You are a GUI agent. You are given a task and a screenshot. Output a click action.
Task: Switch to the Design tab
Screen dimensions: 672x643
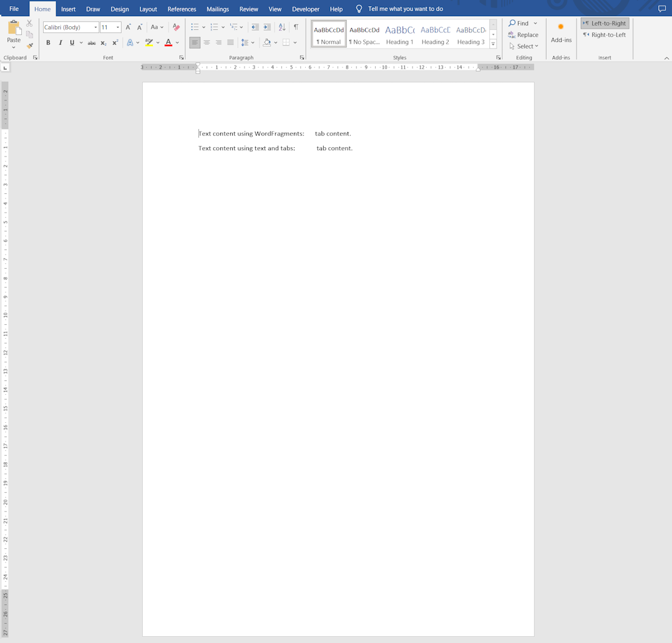pos(120,9)
